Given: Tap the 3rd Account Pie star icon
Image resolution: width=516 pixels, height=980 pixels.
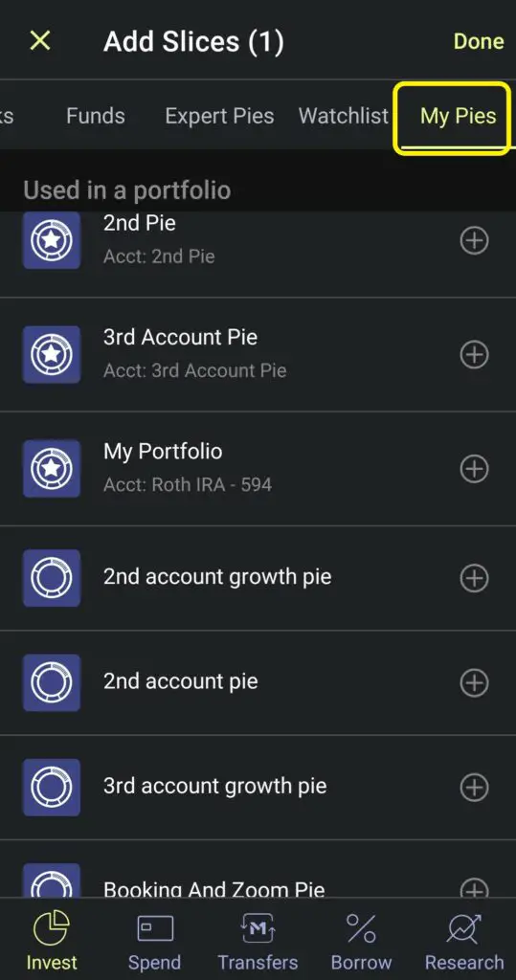Looking at the screenshot, I should click(52, 354).
